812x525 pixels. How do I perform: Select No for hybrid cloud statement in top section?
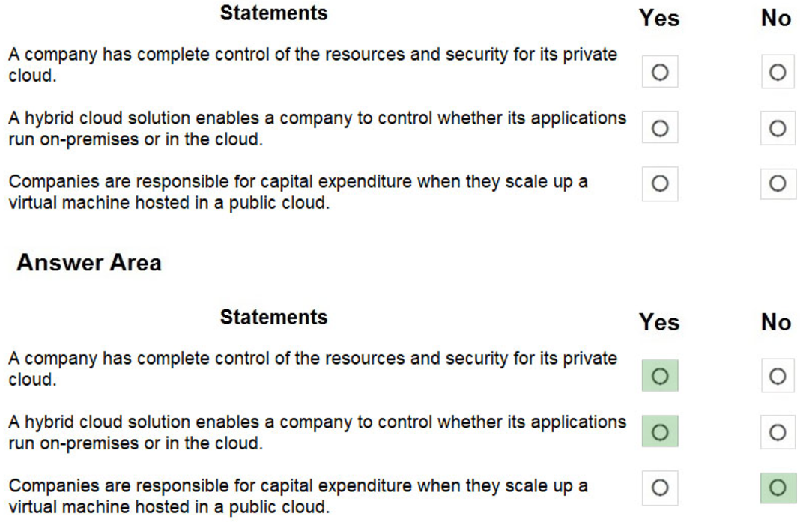point(778,128)
